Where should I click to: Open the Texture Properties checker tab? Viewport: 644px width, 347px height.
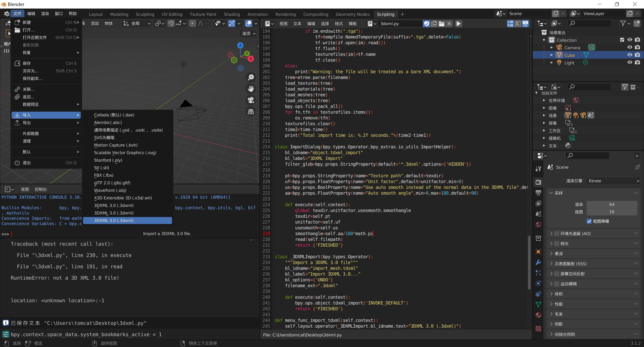538,329
